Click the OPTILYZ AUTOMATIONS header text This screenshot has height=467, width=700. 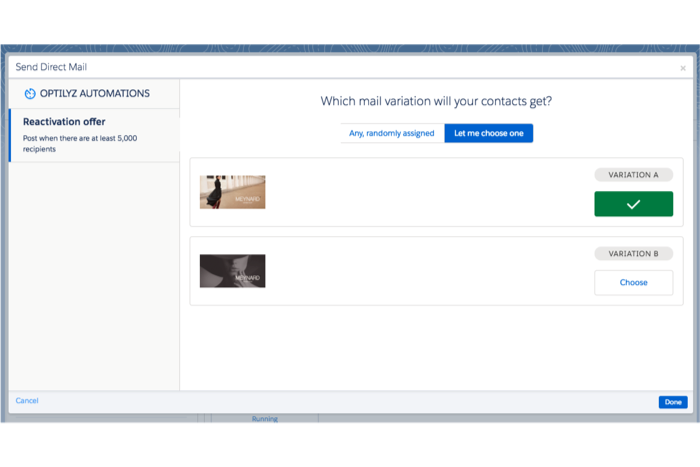point(95,94)
